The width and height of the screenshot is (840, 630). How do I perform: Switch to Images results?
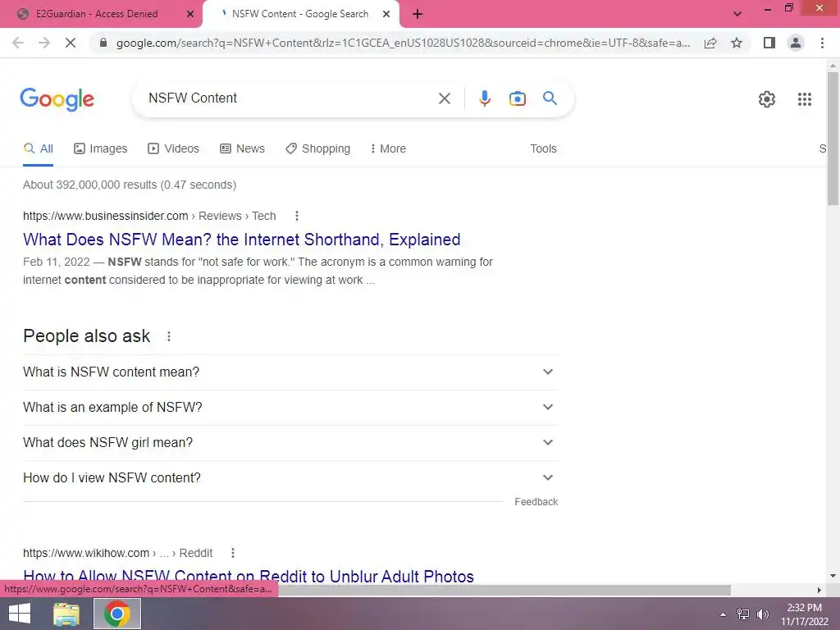[x=101, y=148]
